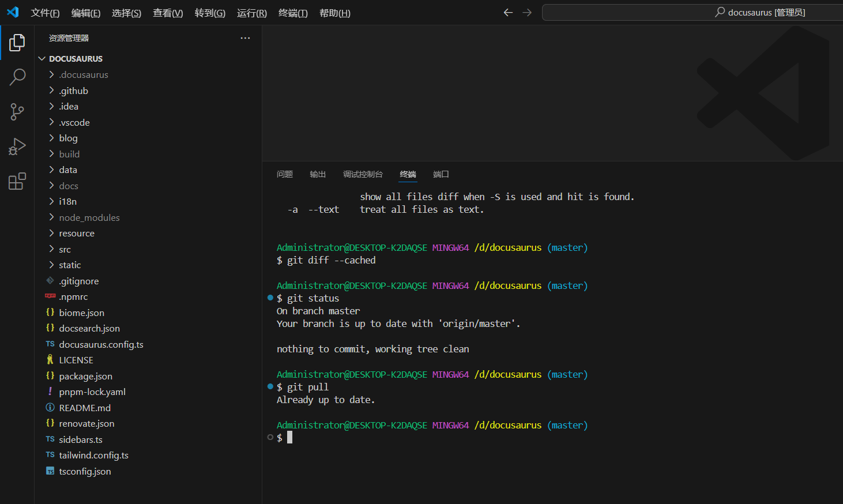Click the pnpm-lock.yaml file icon
The width and height of the screenshot is (843, 504).
[50, 392]
